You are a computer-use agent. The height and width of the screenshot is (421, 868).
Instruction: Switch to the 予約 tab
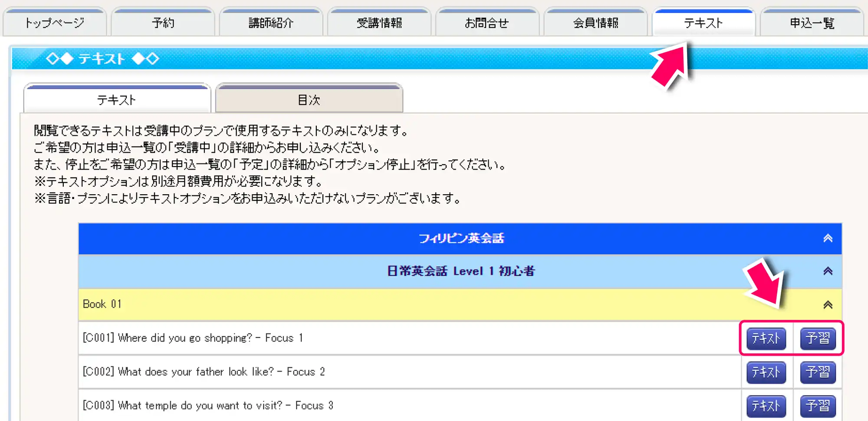tap(163, 23)
